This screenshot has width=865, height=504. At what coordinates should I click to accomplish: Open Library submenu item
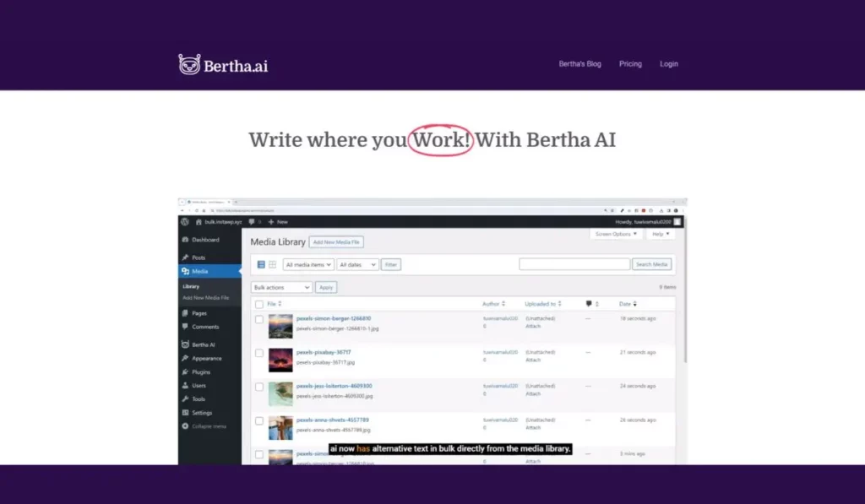tap(191, 287)
